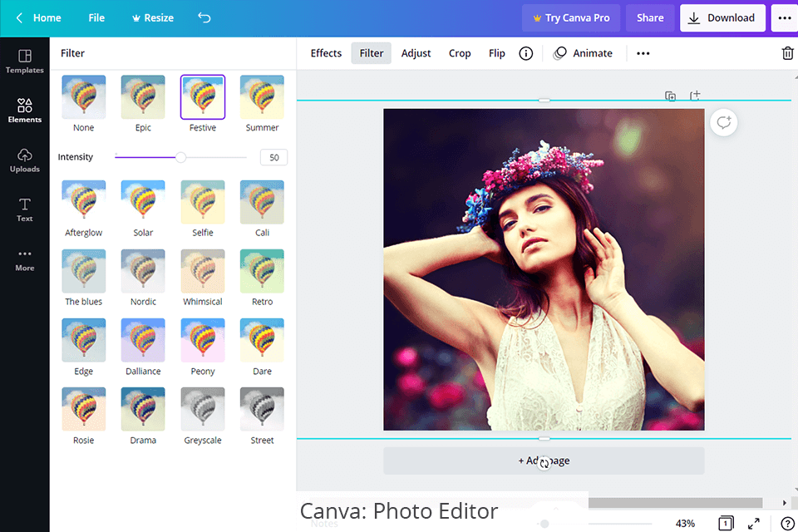Apply the Rosie filter
The width and height of the screenshot is (798, 532).
click(x=83, y=410)
